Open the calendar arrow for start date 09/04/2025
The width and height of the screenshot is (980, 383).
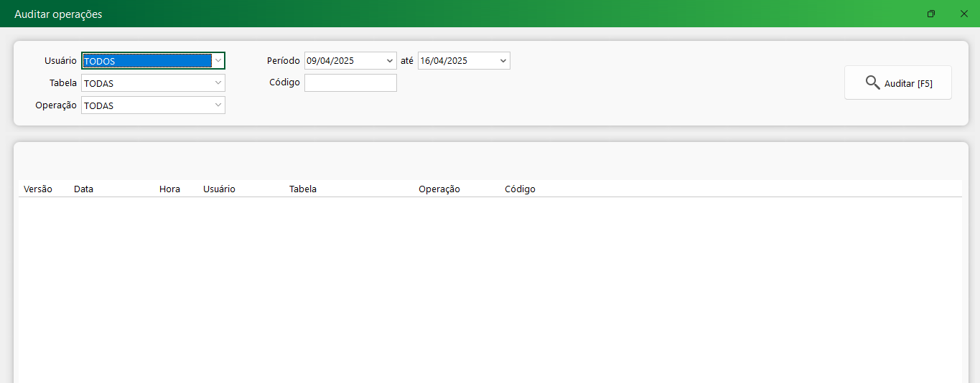pos(390,61)
